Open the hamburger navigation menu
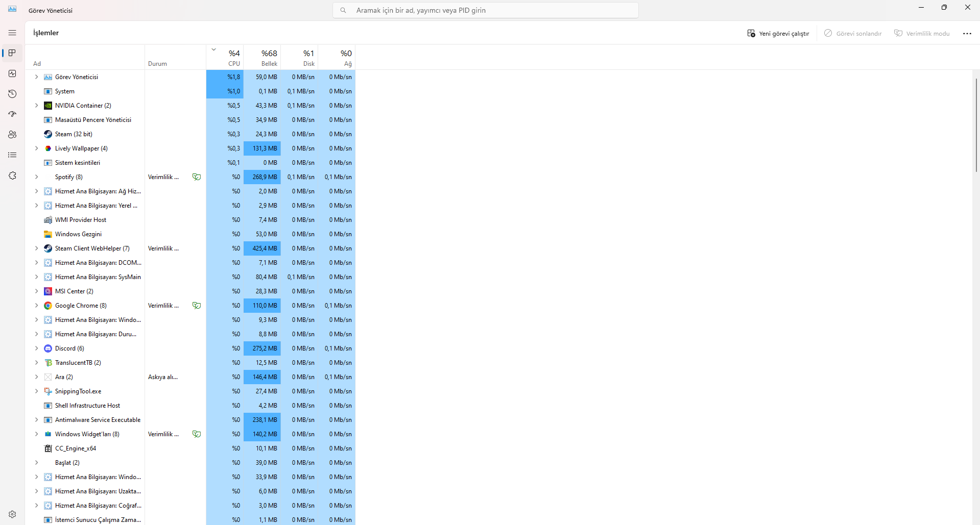This screenshot has width=980, height=525. click(x=12, y=33)
